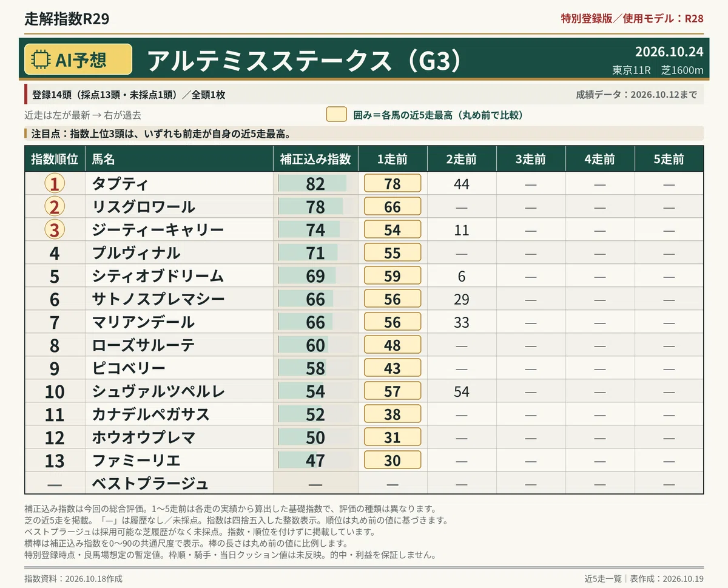Click the 指数順位 column header
The image size is (728, 588).
coord(55,159)
